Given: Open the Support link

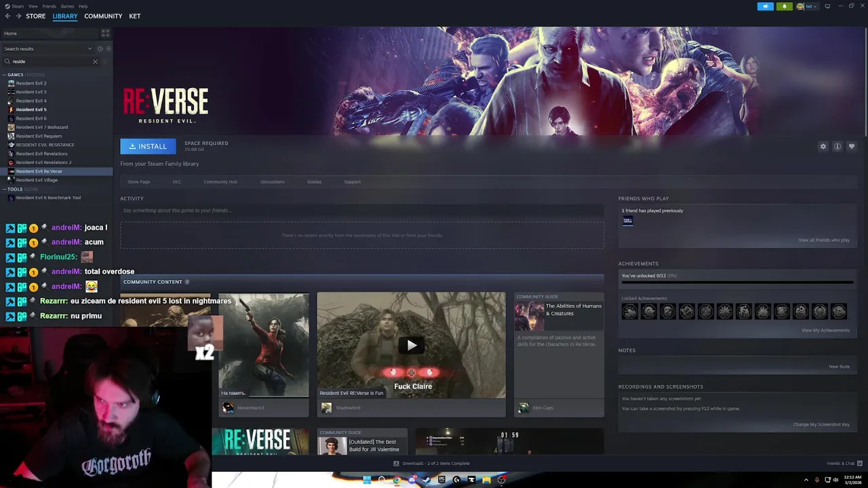Looking at the screenshot, I should pos(352,182).
